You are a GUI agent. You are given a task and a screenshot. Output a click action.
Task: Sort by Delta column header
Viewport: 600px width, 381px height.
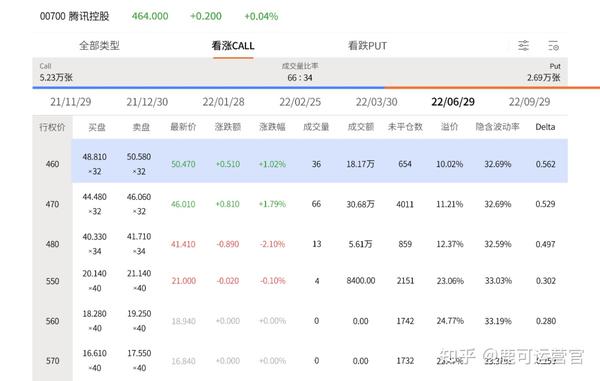545,127
